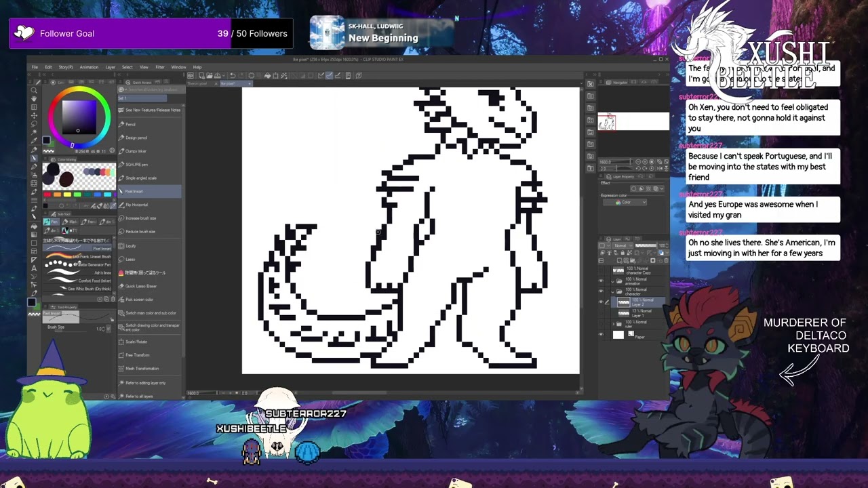Click the Quick Access search field
Viewport: 868px width, 488px height.
pyautogui.click(x=151, y=89)
